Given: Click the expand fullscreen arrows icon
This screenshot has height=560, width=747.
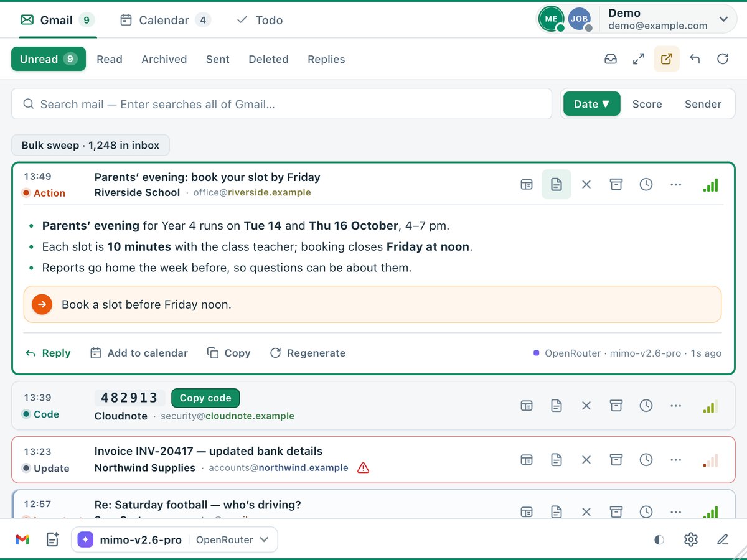Looking at the screenshot, I should (639, 59).
